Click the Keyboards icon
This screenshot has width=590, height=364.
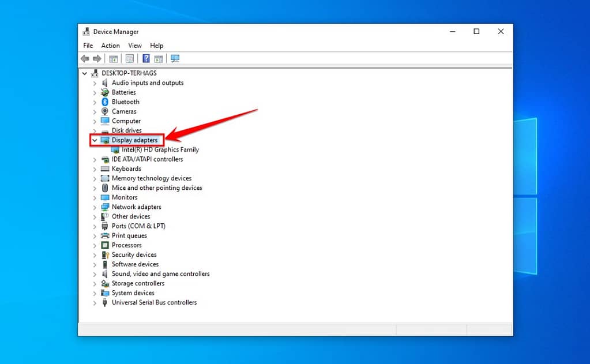pos(105,168)
